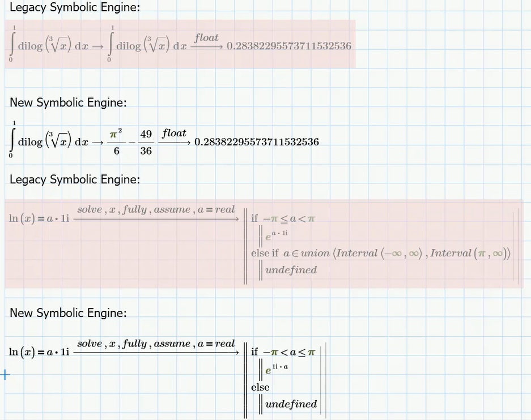Click the first legacy dilog integral in the pink region
The width and height of the screenshot is (531, 420).
point(48,44)
